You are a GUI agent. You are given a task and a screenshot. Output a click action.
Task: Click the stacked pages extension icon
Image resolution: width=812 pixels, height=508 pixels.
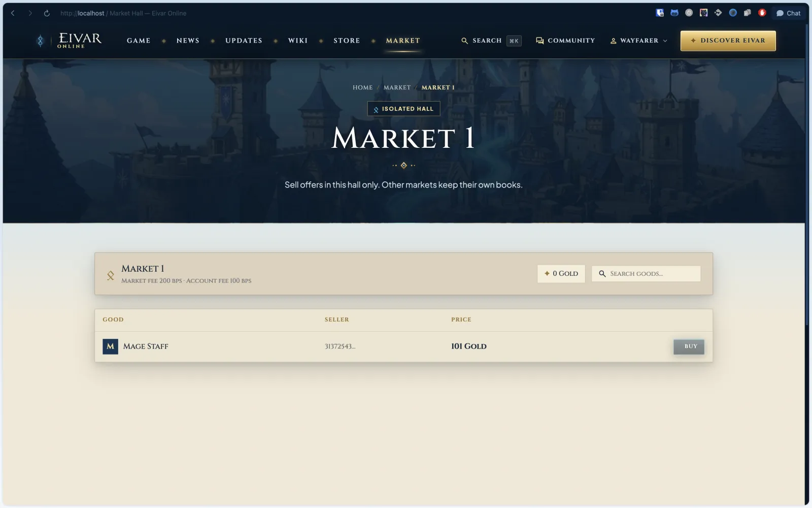click(x=747, y=13)
